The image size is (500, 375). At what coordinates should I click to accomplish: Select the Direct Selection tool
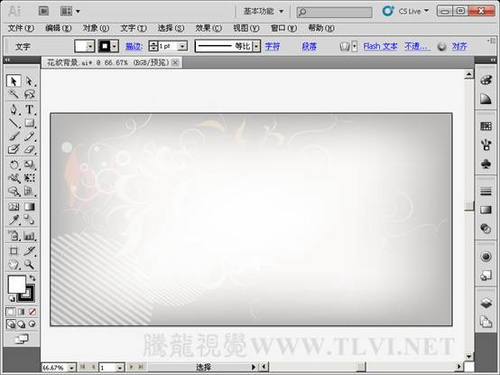point(29,81)
